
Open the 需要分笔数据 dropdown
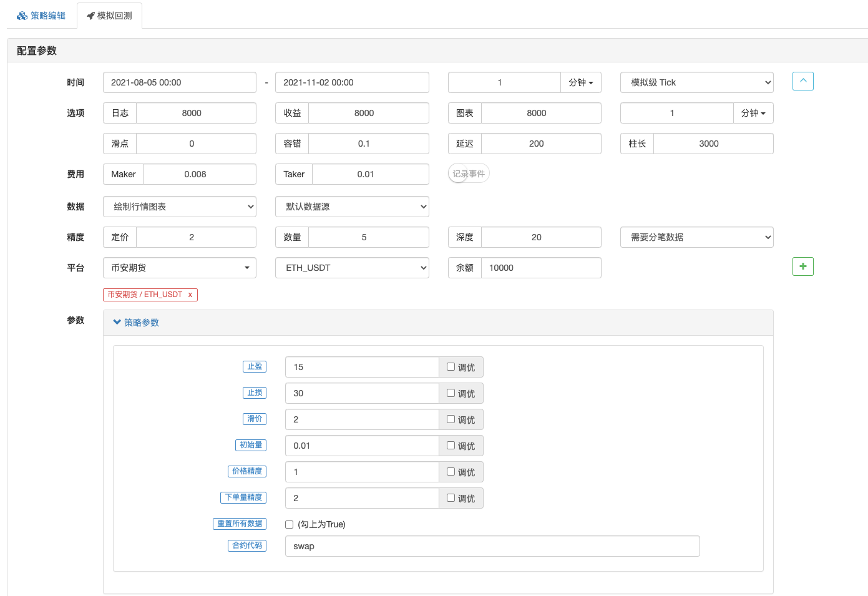click(x=696, y=237)
